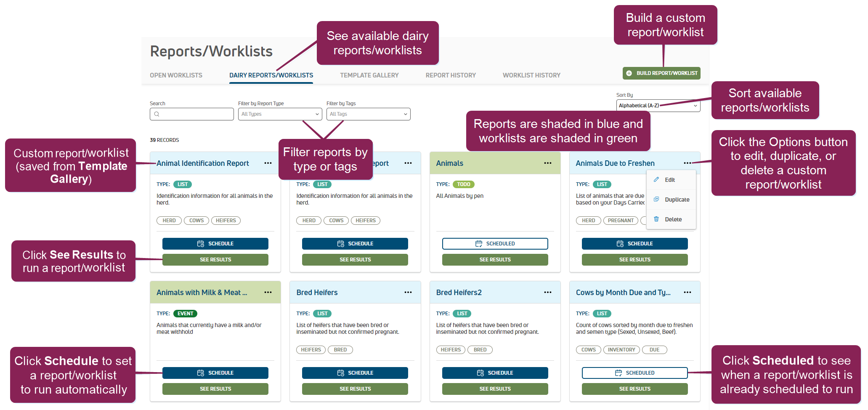Open options menu for Animal Identification Report
Screen dimensions: 868x410
coord(268,163)
